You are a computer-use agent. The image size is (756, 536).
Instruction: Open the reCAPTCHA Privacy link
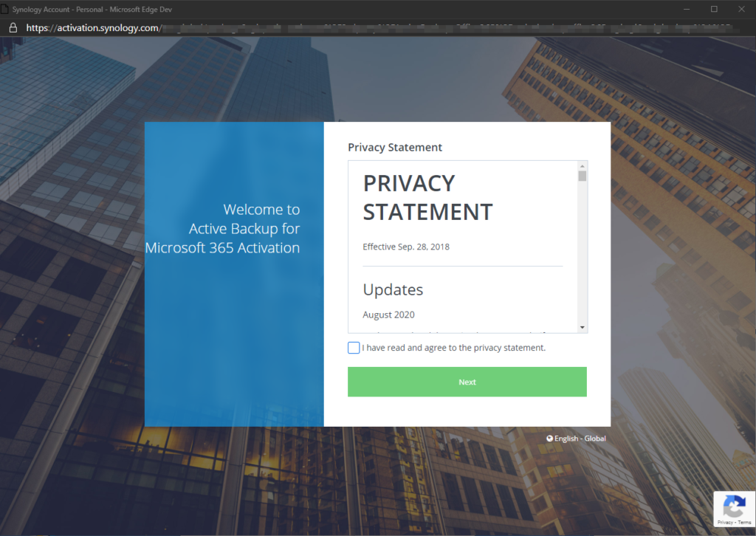tap(725, 523)
